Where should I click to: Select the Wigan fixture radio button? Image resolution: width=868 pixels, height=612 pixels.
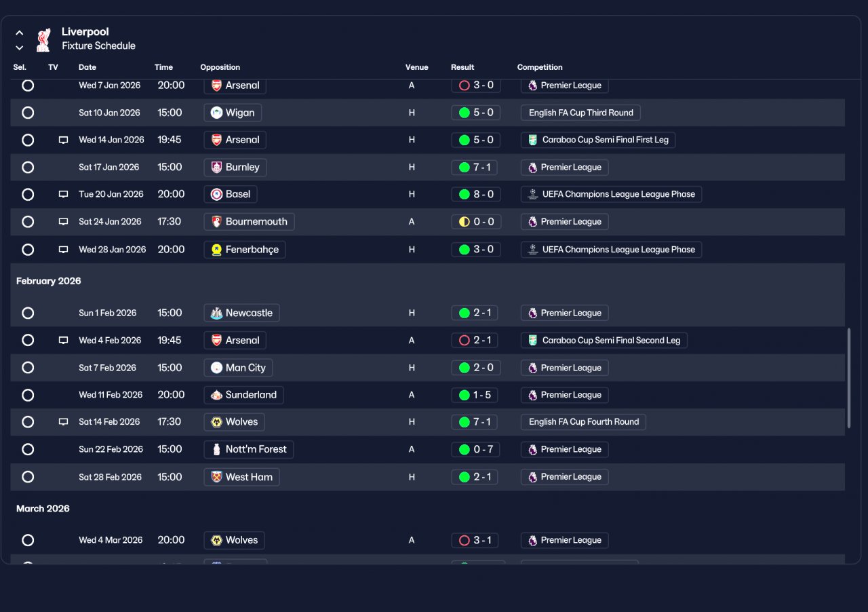[28, 113]
